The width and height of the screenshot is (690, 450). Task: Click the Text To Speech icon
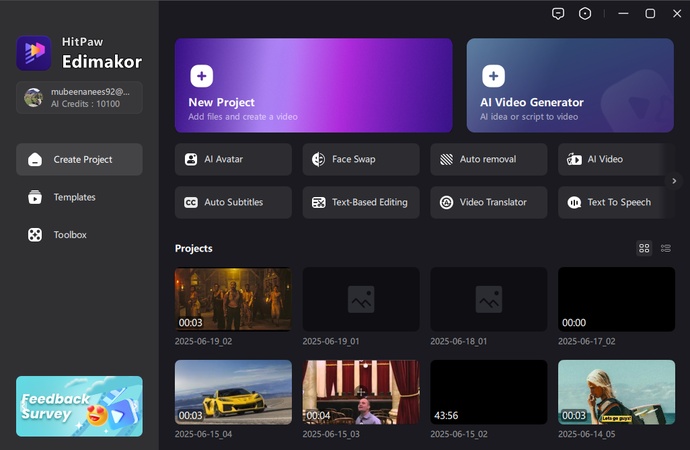click(574, 202)
